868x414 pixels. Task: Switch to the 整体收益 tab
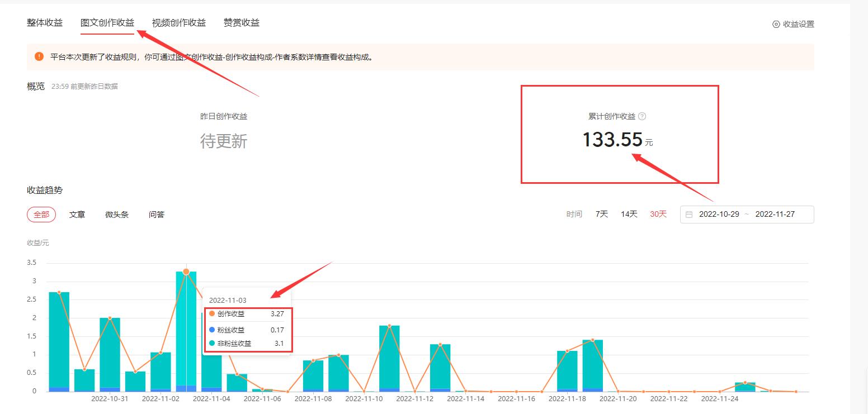click(x=44, y=22)
